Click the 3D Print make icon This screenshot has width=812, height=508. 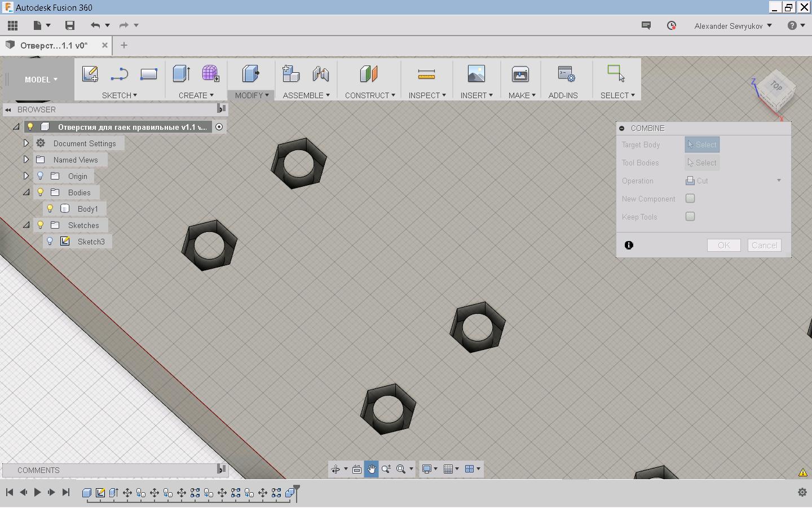pyautogui.click(x=520, y=74)
